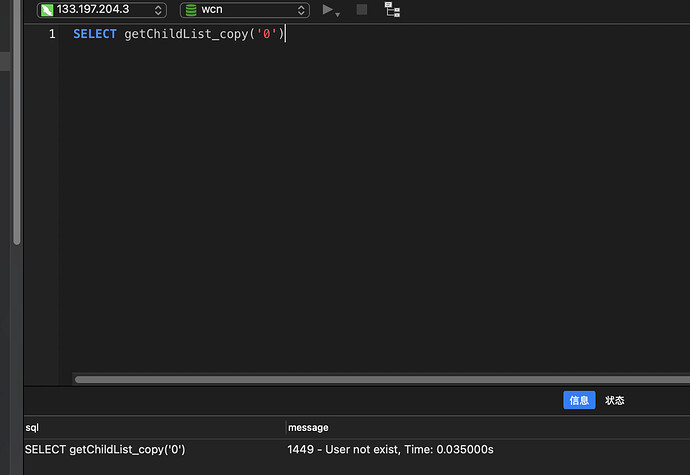The width and height of the screenshot is (690, 475).
Task: Click the message column header
Action: tap(488, 427)
